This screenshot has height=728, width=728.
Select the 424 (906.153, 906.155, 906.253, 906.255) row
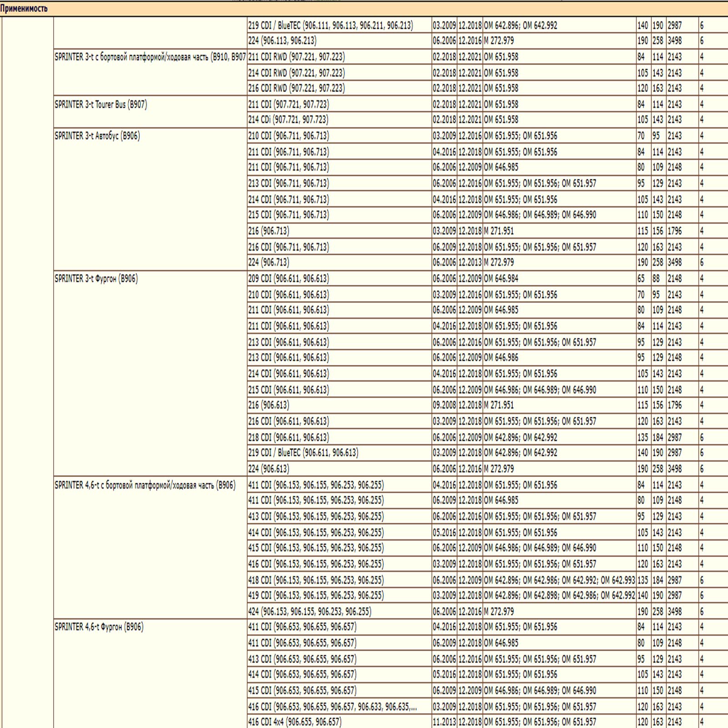(x=309, y=612)
